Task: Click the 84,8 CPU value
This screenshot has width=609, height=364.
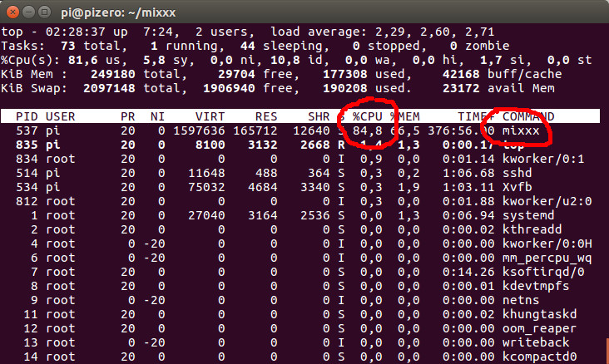Action: tap(368, 130)
